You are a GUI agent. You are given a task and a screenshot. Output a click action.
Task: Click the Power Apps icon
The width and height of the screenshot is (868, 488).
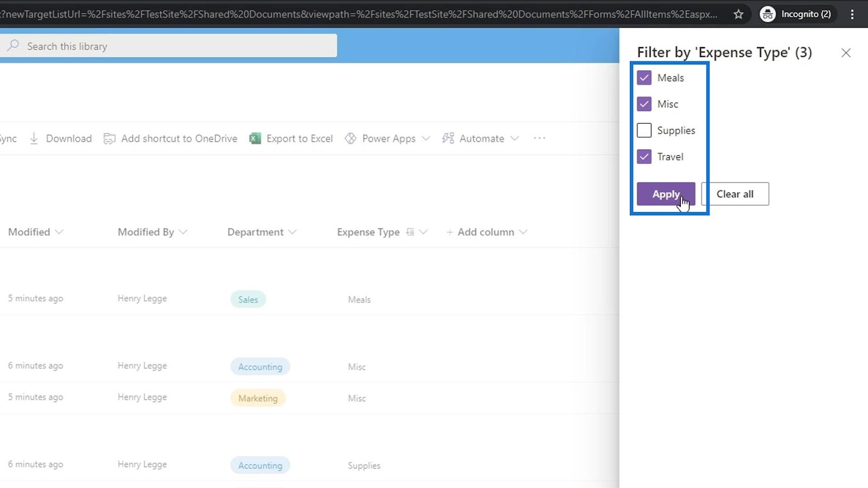click(x=350, y=138)
